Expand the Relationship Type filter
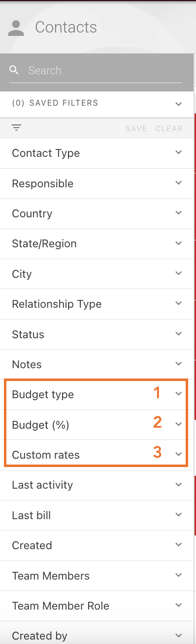Viewport: 196px width, 644px height. [97, 304]
